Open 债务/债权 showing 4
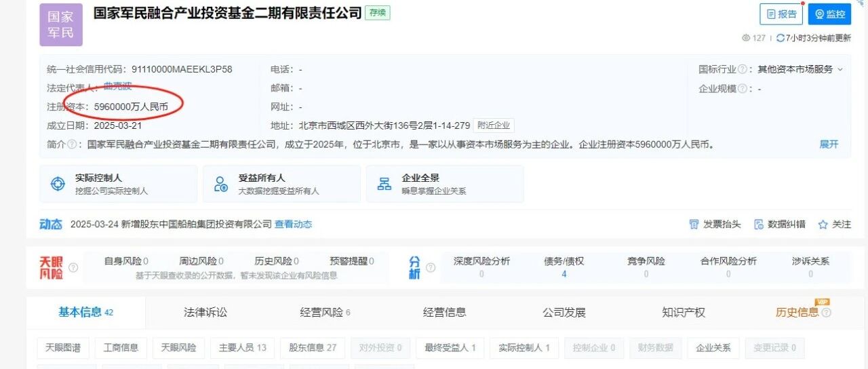This screenshot has width=868, height=369. tap(564, 267)
